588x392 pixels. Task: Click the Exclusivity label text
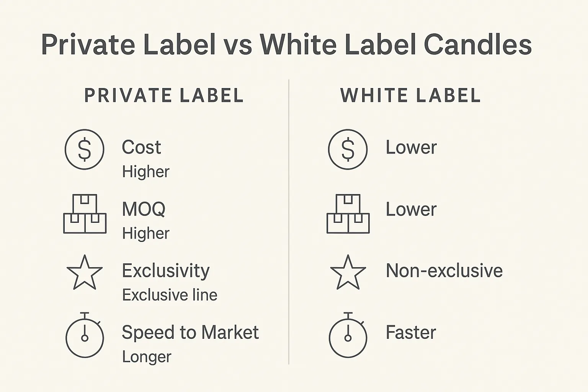pyautogui.click(x=166, y=271)
